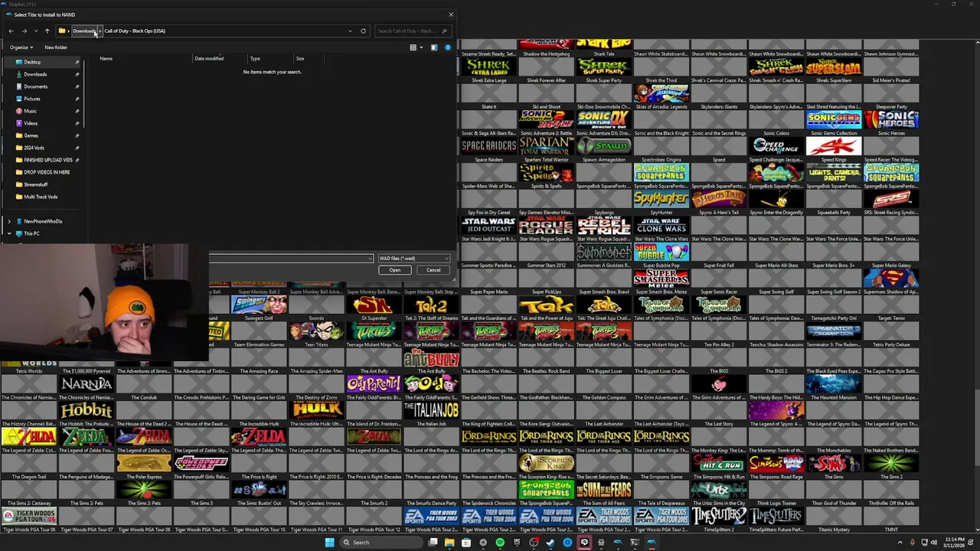
Task: Open the Organize menu
Action: (21, 47)
